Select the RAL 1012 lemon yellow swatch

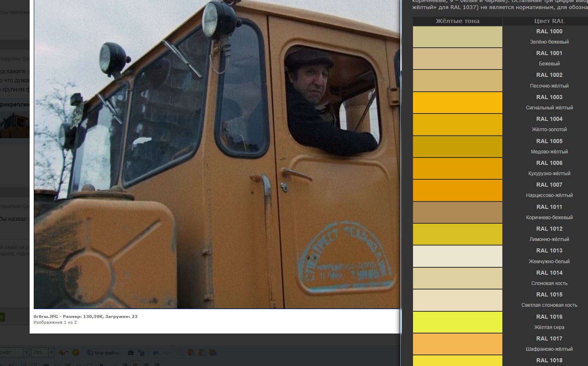457,234
